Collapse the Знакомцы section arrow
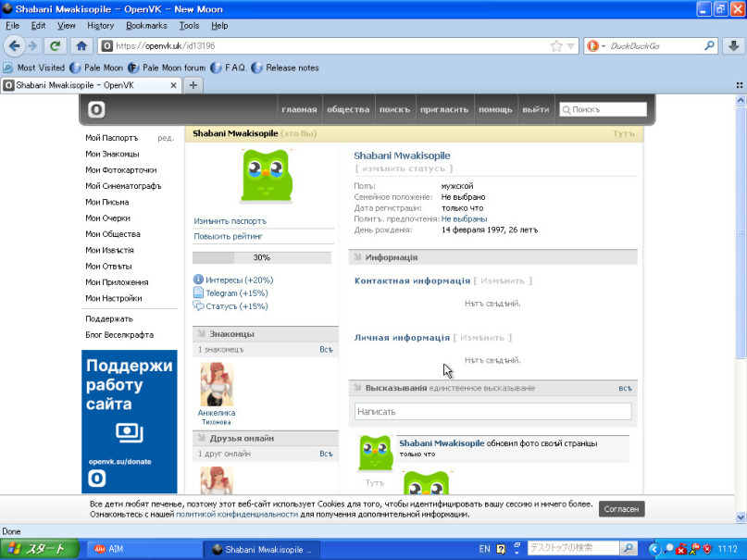This screenshot has height=560, width=747. point(202,334)
